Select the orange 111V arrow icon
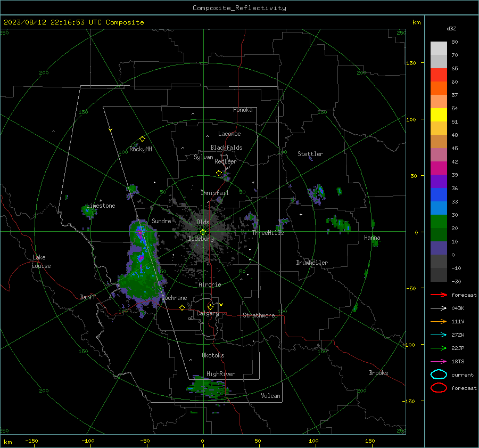Image resolution: width=479 pixels, height=448 pixels. 439,321
